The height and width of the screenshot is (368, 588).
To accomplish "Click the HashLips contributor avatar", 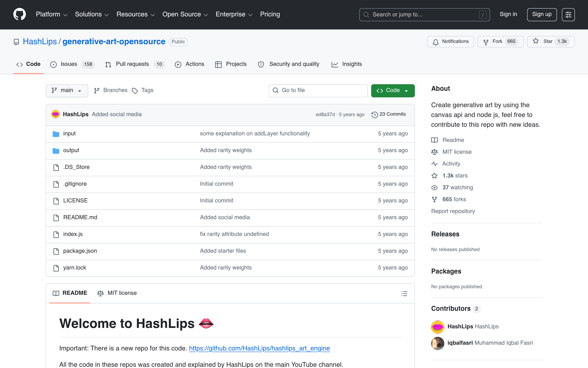I will pyautogui.click(x=438, y=327).
